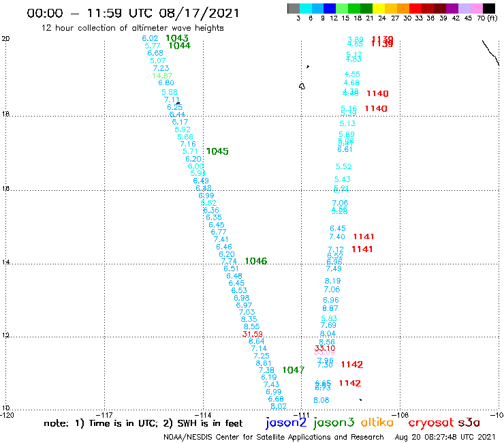Click the wave height value '5.71'

[190, 151]
